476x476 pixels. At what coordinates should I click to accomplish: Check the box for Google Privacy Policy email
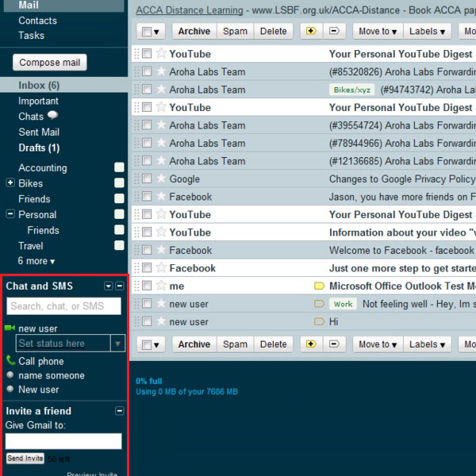(x=147, y=178)
